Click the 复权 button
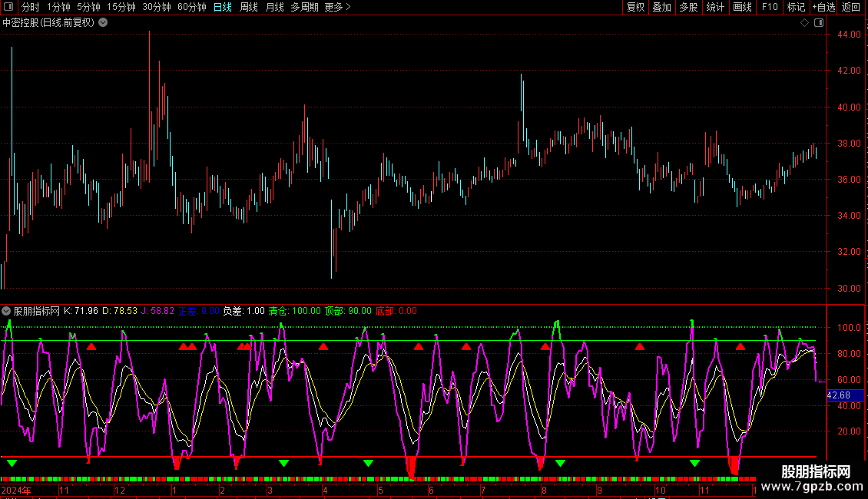Viewport: 868px width, 499px height. click(636, 7)
